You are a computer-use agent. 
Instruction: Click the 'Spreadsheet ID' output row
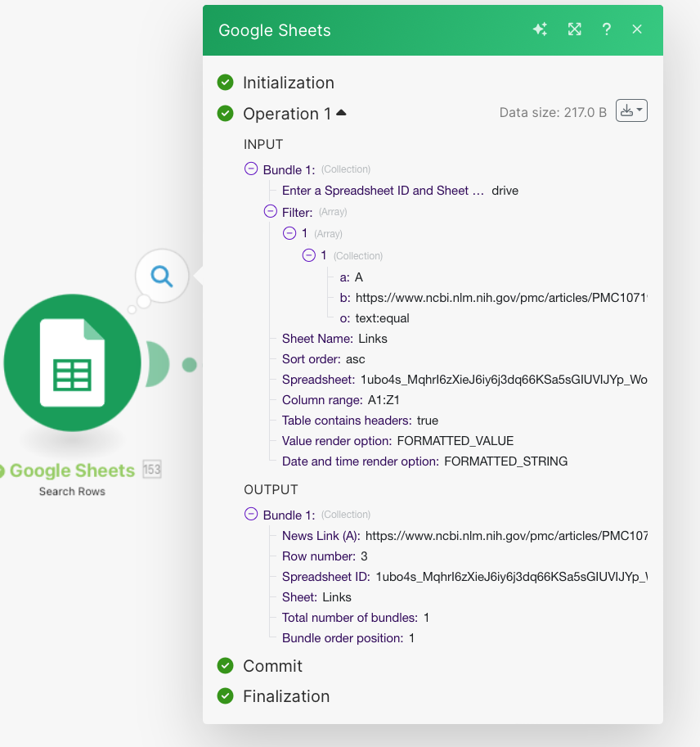coord(464,577)
